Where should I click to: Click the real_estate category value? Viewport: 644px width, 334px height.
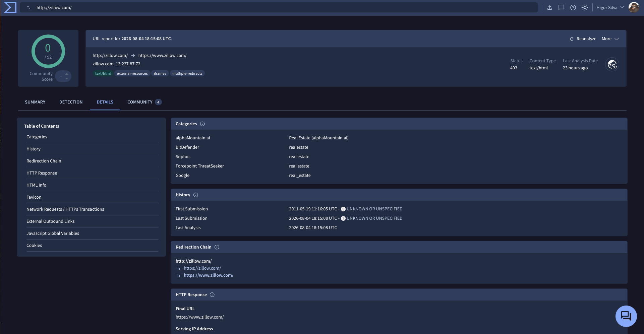(300, 176)
